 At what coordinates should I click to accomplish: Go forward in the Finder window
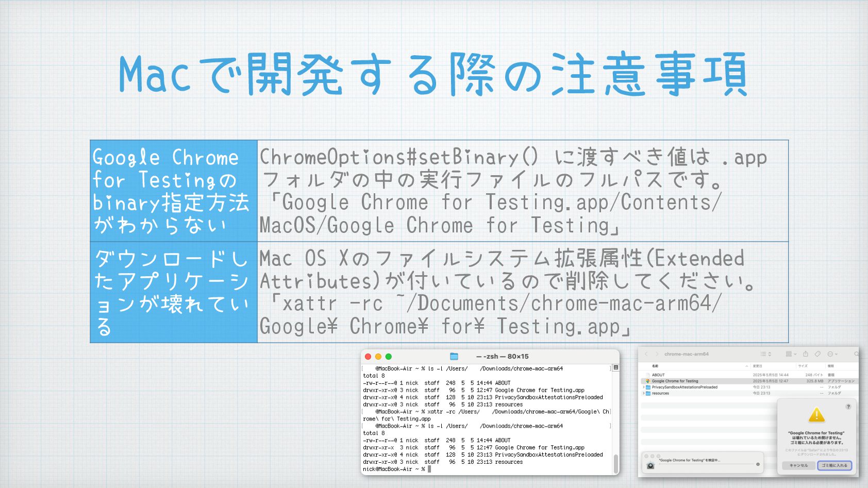click(657, 354)
